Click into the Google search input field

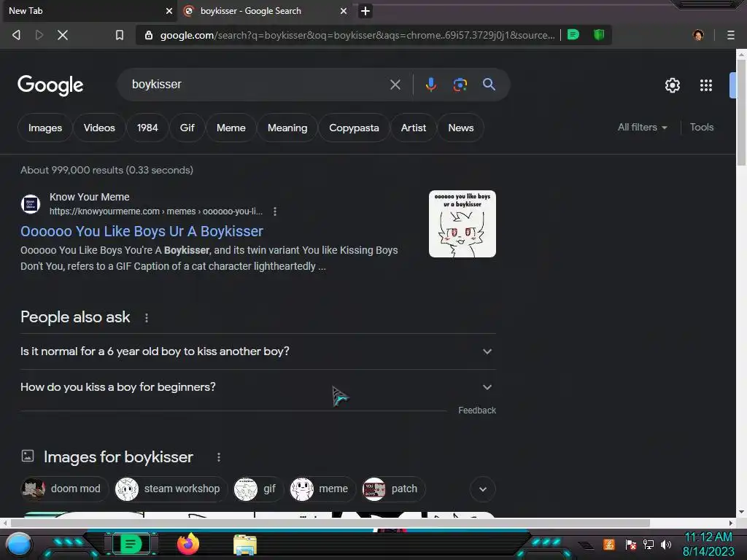pos(258,85)
